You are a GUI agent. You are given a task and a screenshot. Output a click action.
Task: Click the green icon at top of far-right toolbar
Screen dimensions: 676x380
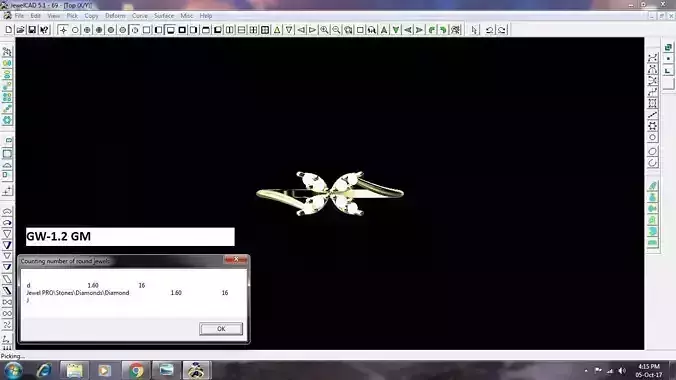pyautogui.click(x=668, y=47)
